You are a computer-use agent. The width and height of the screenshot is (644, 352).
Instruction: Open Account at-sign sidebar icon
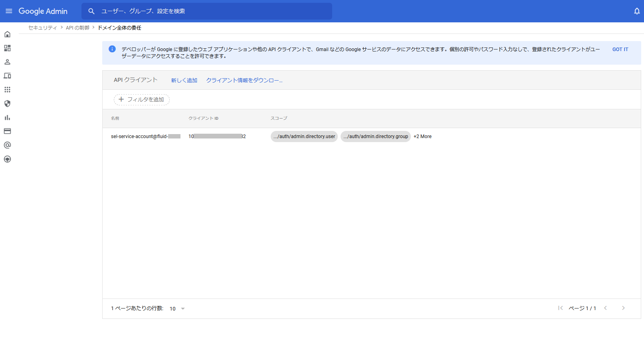(7, 145)
